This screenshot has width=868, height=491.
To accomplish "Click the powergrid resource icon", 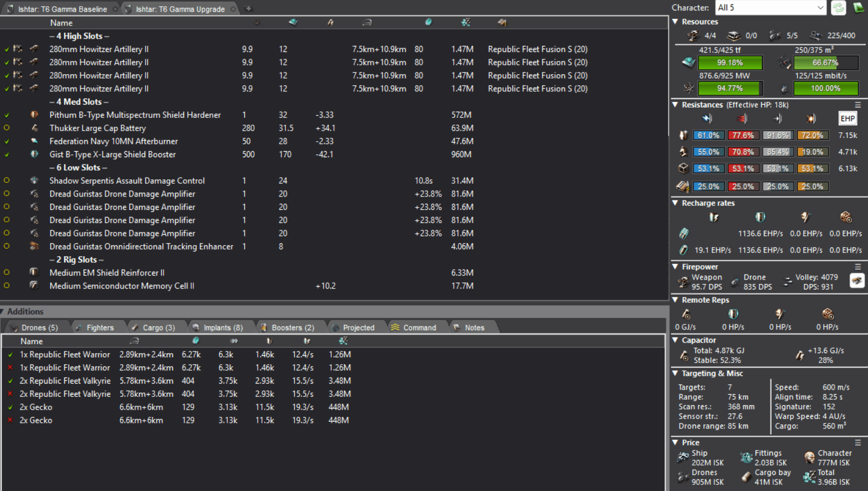I will (x=688, y=88).
